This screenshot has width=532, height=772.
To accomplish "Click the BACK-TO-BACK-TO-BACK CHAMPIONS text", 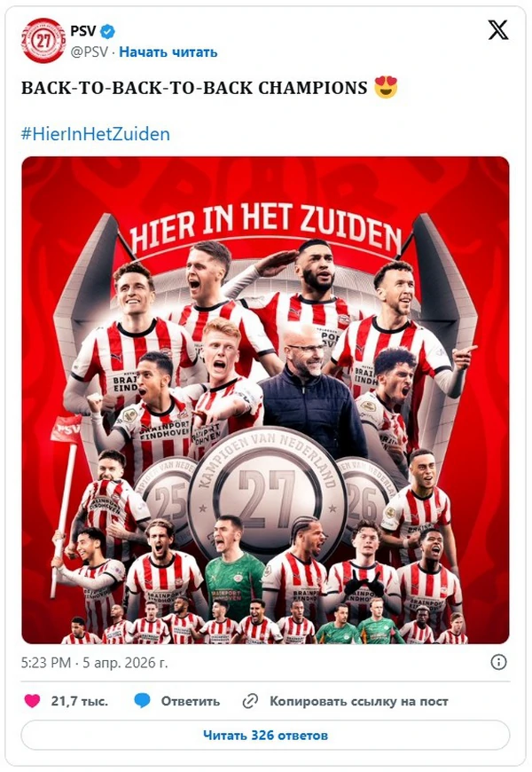I will pos(194,88).
